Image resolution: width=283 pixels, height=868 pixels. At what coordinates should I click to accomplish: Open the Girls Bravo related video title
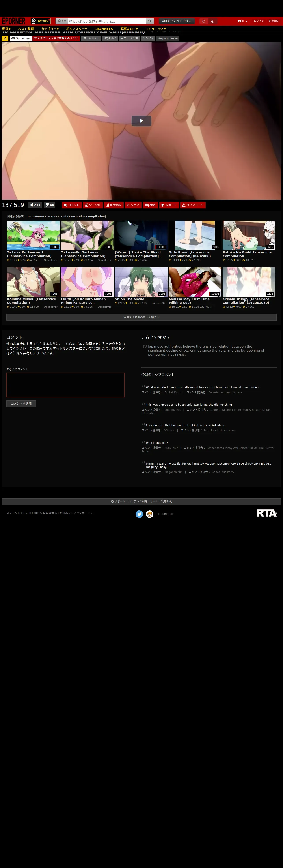pos(190,254)
